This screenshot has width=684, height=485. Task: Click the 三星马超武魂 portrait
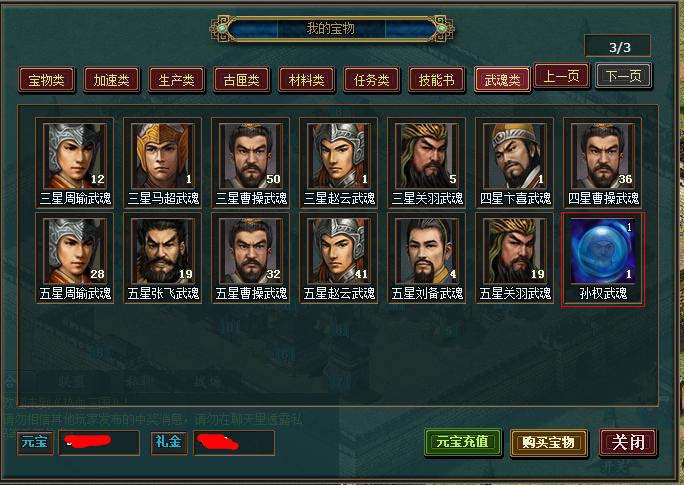[x=163, y=156]
